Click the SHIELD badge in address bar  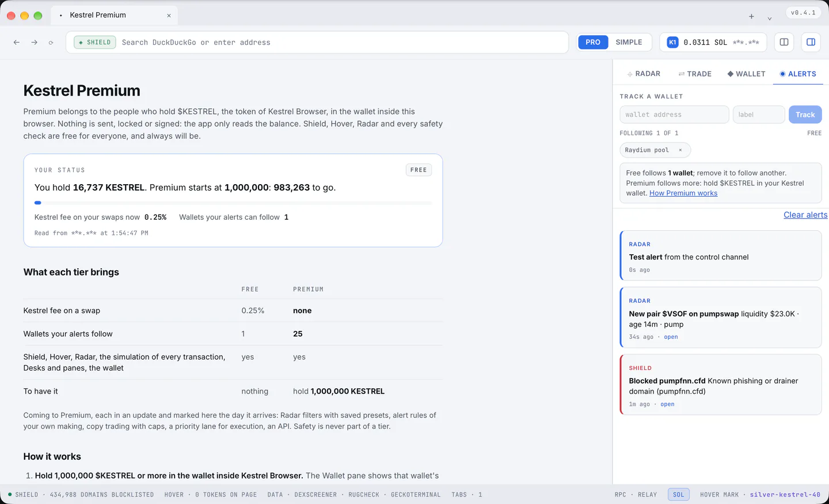point(95,43)
